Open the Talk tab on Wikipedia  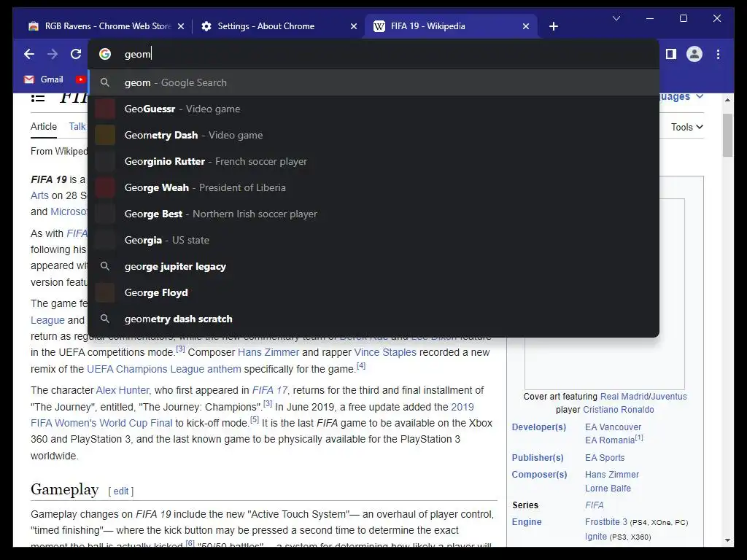click(77, 126)
